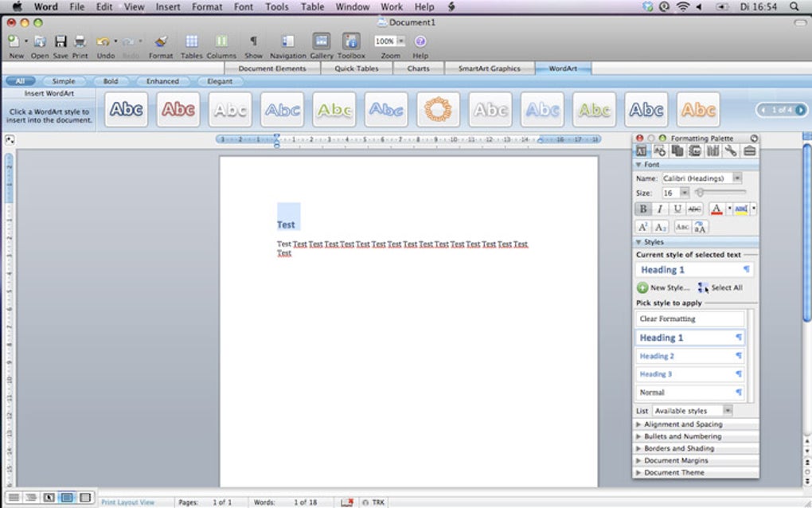The height and width of the screenshot is (508, 812).
Task: Toggle Underline in Formatting Palette
Action: (677, 209)
